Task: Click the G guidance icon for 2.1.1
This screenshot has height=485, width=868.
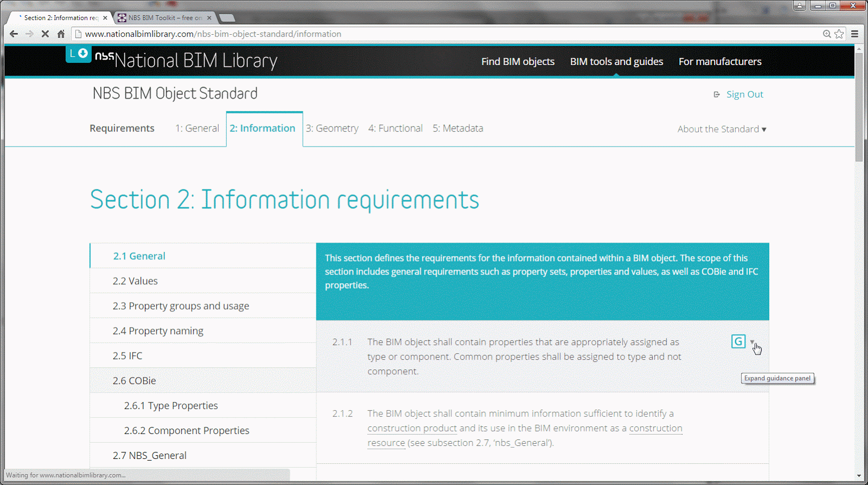Action: click(x=738, y=341)
